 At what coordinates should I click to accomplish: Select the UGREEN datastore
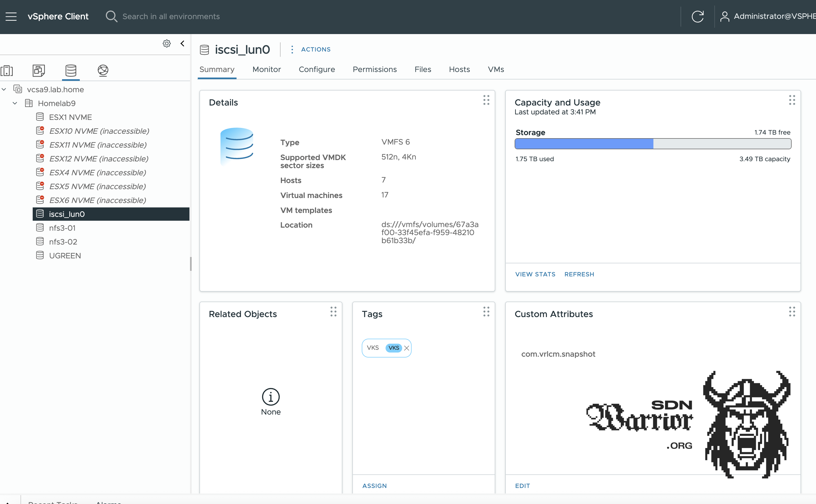click(65, 256)
